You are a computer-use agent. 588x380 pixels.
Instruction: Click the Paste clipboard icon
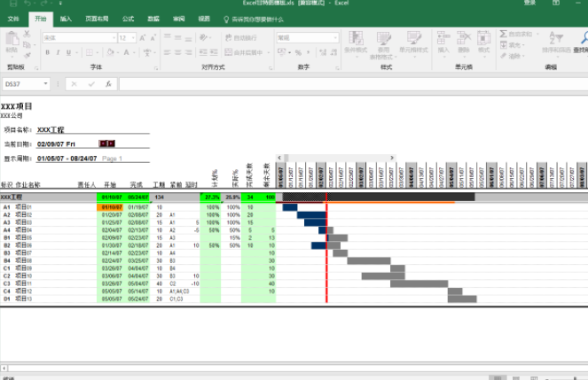pos(12,39)
